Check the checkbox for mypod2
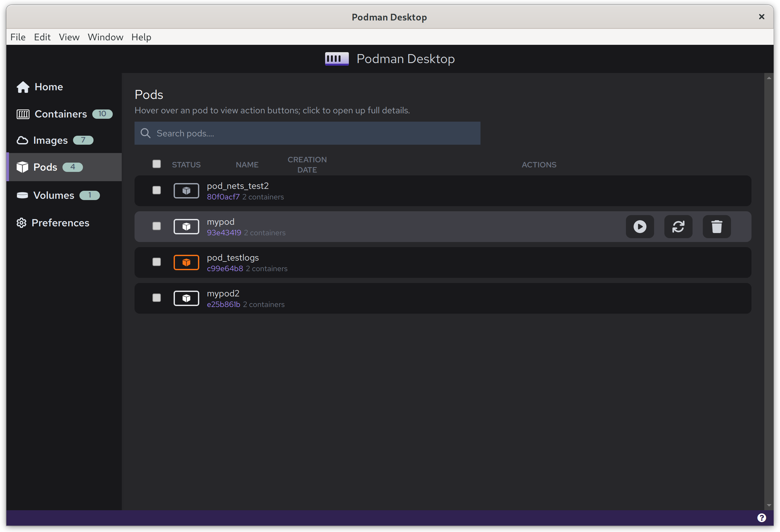 (x=156, y=298)
